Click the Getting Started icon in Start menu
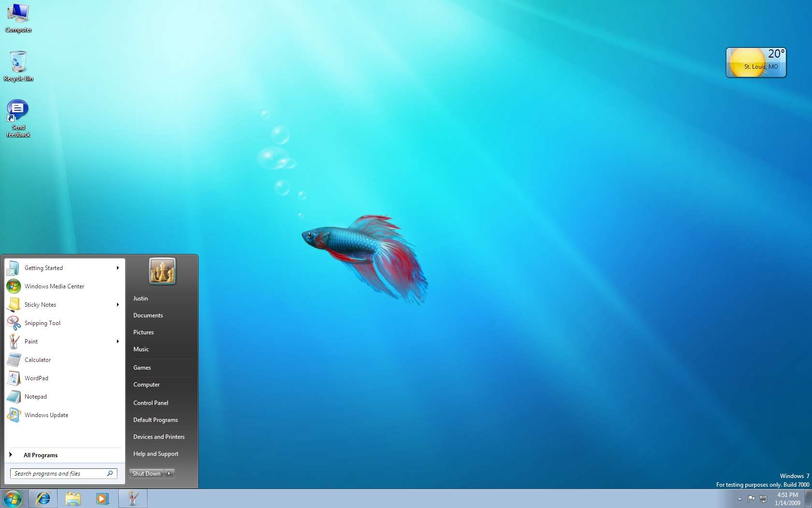This screenshot has height=508, width=812. 14,268
